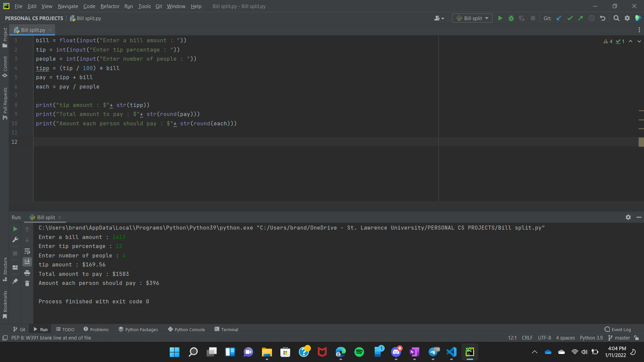Open Spotify from the taskbar

pos(359,352)
